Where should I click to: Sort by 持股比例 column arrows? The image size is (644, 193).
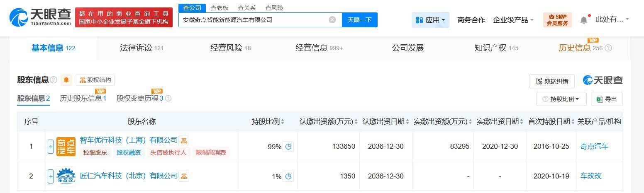click(x=283, y=122)
